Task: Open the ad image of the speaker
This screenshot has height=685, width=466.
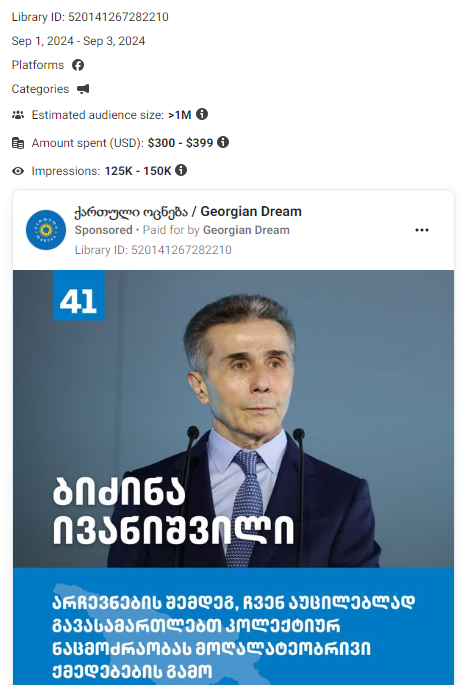Action: [x=233, y=419]
